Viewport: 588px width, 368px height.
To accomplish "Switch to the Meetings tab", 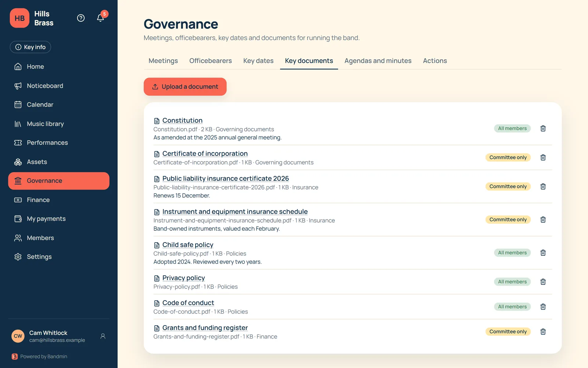I will 163,61.
